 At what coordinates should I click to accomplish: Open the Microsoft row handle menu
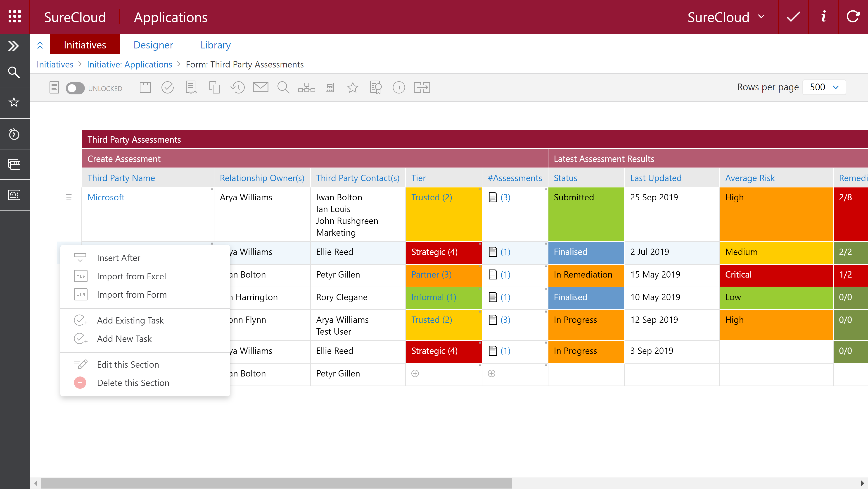pos(69,197)
